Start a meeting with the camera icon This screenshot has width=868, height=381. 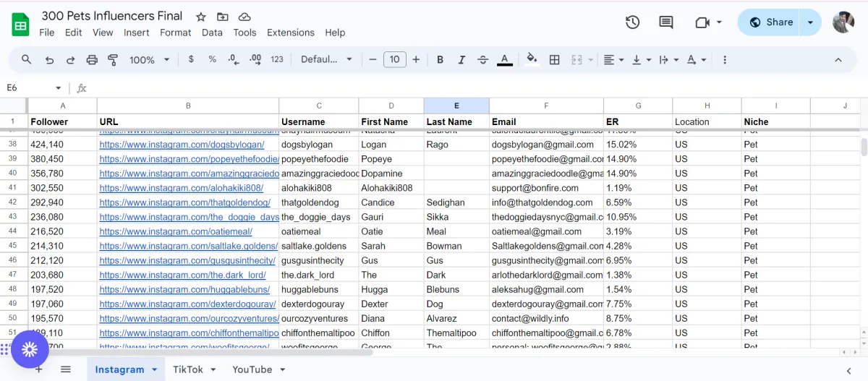[x=702, y=22]
